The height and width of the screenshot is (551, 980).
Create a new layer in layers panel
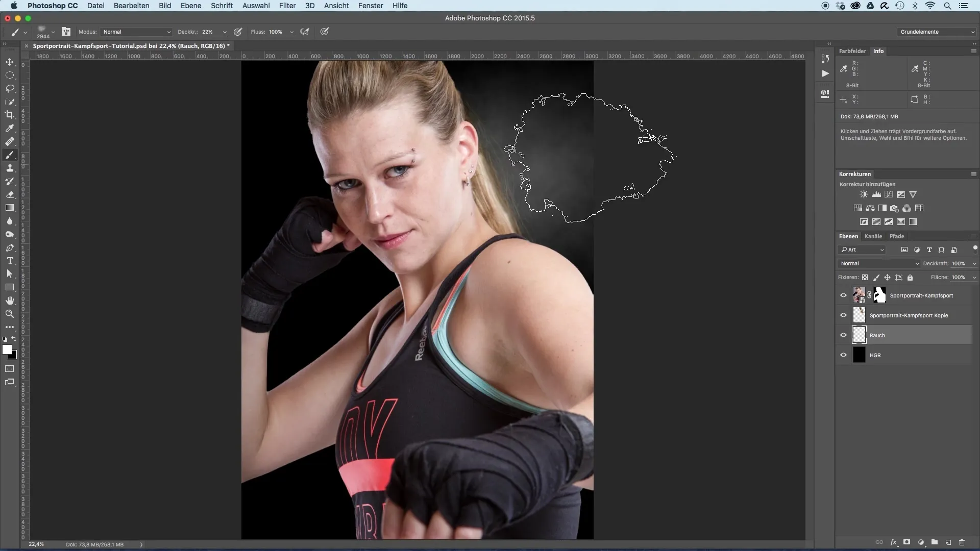tap(948, 542)
